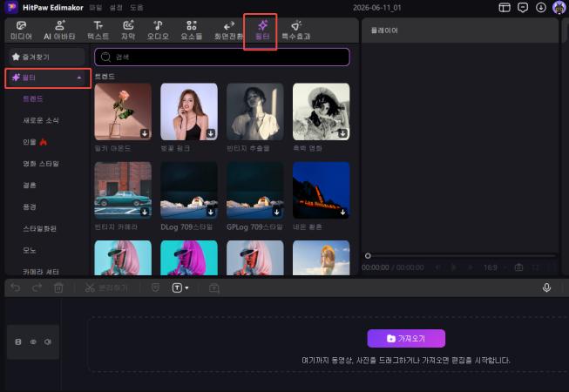Click the trash delete icon
Image resolution: width=569 pixels, height=392 pixels.
point(58,288)
